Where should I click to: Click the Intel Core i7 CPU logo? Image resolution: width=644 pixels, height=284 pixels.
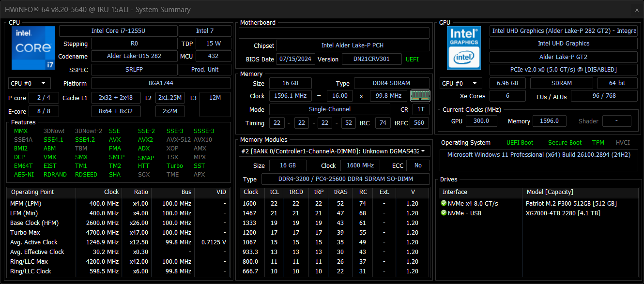pyautogui.click(x=32, y=48)
